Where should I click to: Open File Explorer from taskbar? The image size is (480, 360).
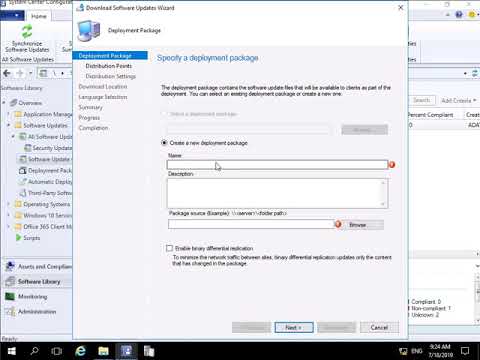point(103,351)
